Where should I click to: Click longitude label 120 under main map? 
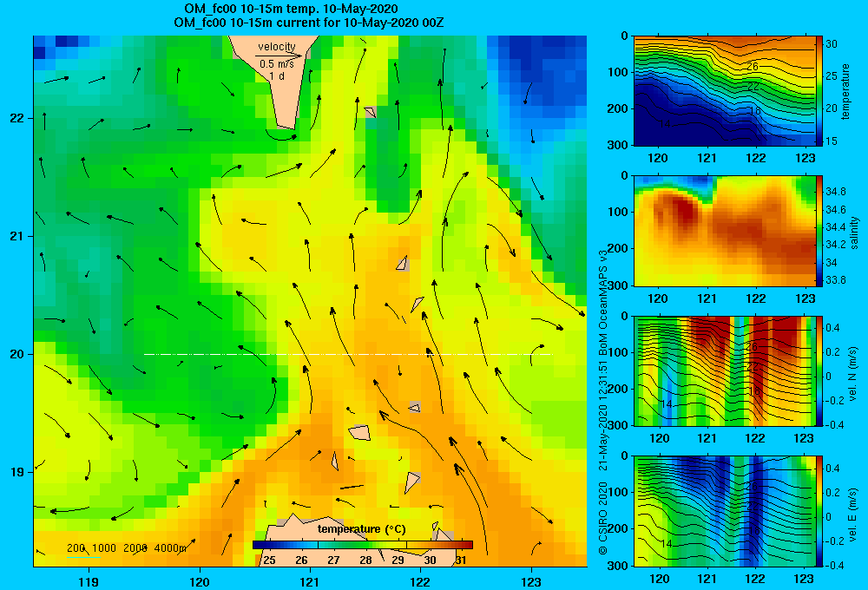tap(200, 581)
